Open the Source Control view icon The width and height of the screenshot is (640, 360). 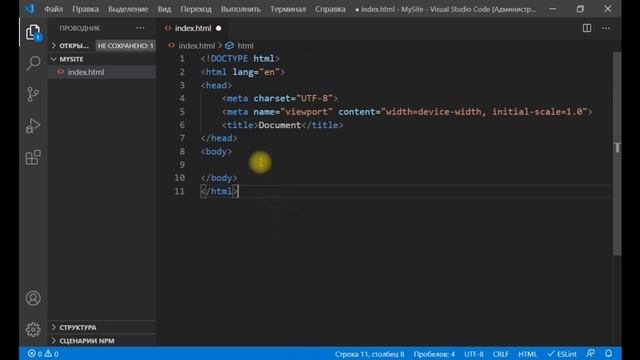(33, 94)
